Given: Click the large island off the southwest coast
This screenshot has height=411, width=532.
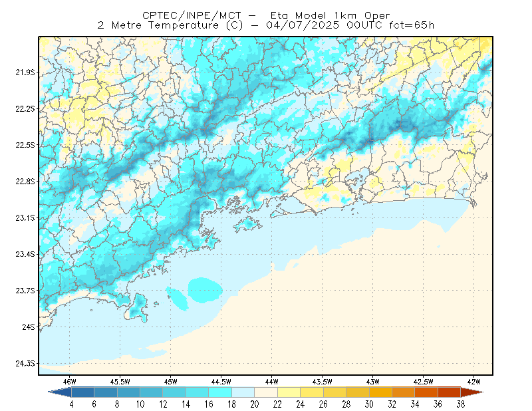Looking at the screenshot, I should click(x=136, y=308).
